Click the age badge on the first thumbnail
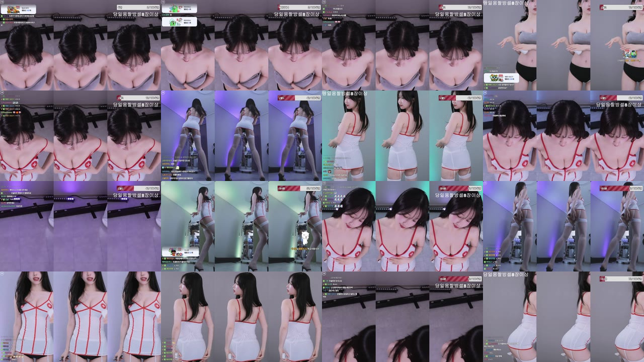644x362 pixels. [2, 2]
